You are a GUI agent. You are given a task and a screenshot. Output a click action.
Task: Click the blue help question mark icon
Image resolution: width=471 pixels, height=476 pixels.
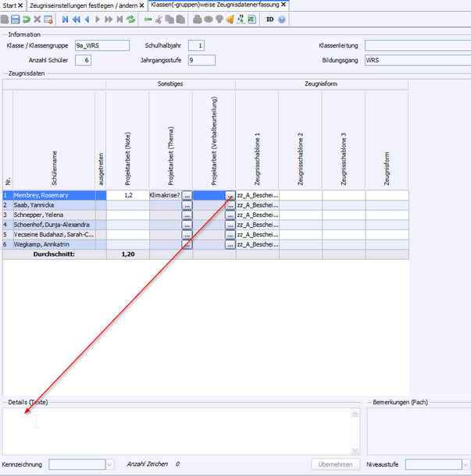(282, 19)
